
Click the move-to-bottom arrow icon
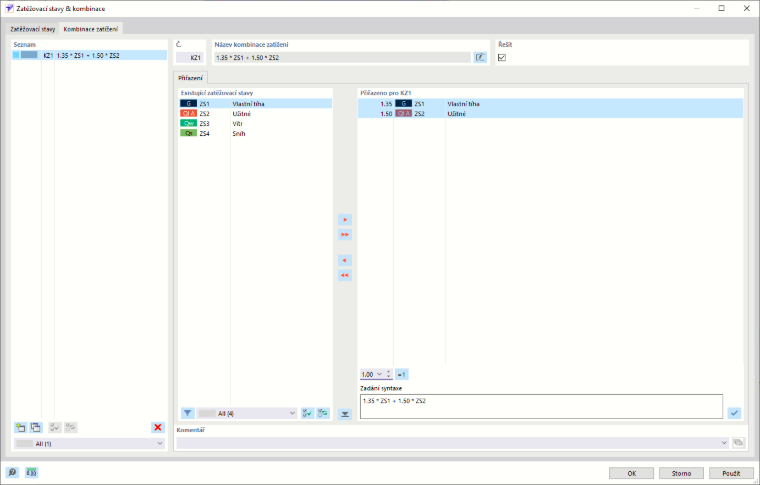pos(345,414)
